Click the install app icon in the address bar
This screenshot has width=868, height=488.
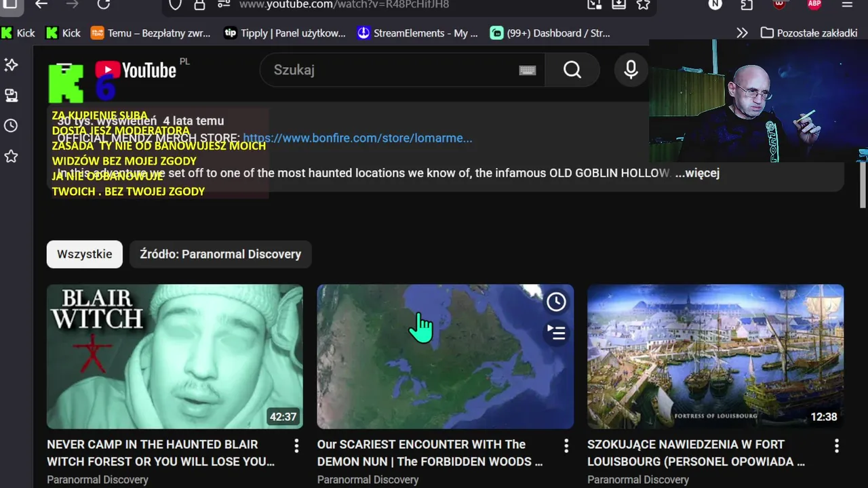[x=618, y=4]
